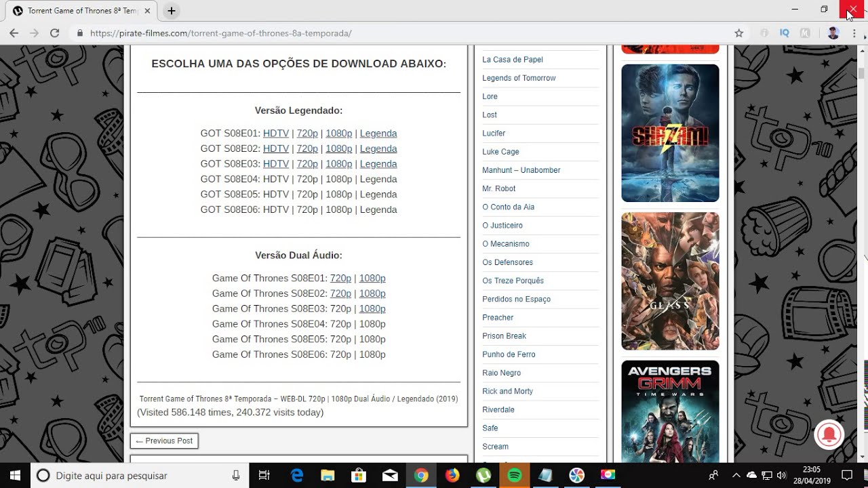The image size is (868, 488).
Task: Download Game Of Thrones S08E01 720p dual áudio
Action: pyautogui.click(x=340, y=278)
